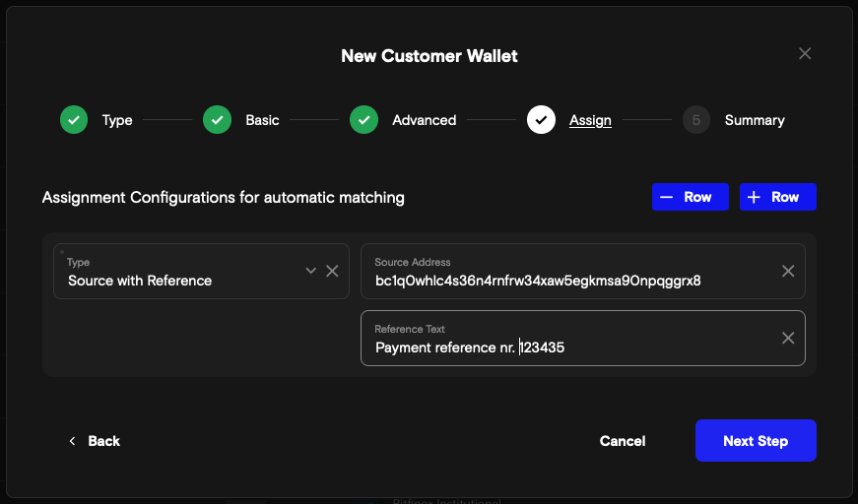The height and width of the screenshot is (504, 858).
Task: Add a row with the plus Row button
Action: 777,197
